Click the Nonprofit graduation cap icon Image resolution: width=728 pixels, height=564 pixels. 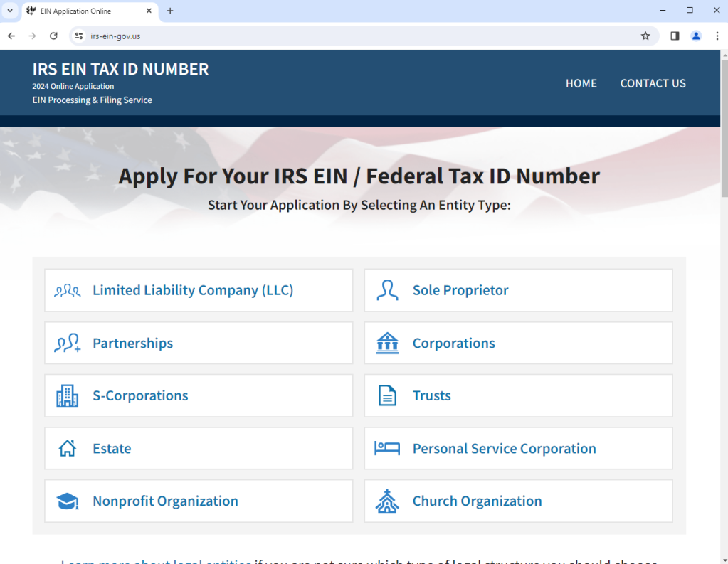[68, 501]
